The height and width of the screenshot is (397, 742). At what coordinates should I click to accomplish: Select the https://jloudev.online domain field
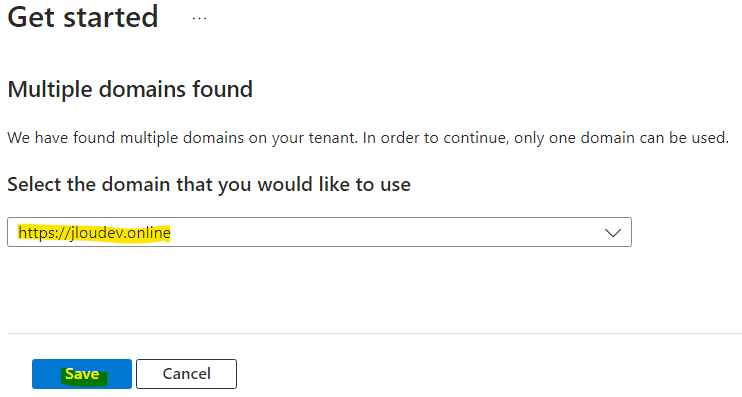coord(319,232)
